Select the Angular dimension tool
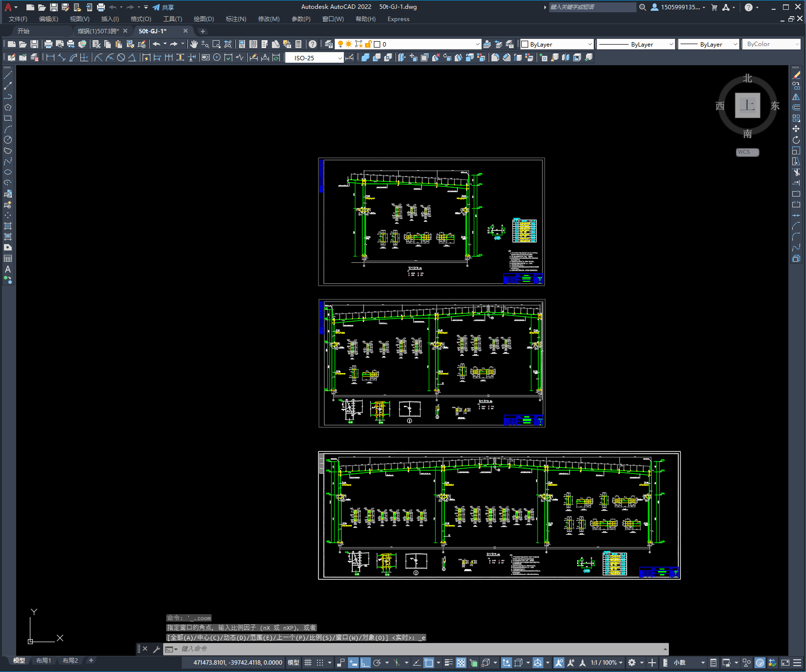This screenshot has height=672, width=806. (132, 57)
